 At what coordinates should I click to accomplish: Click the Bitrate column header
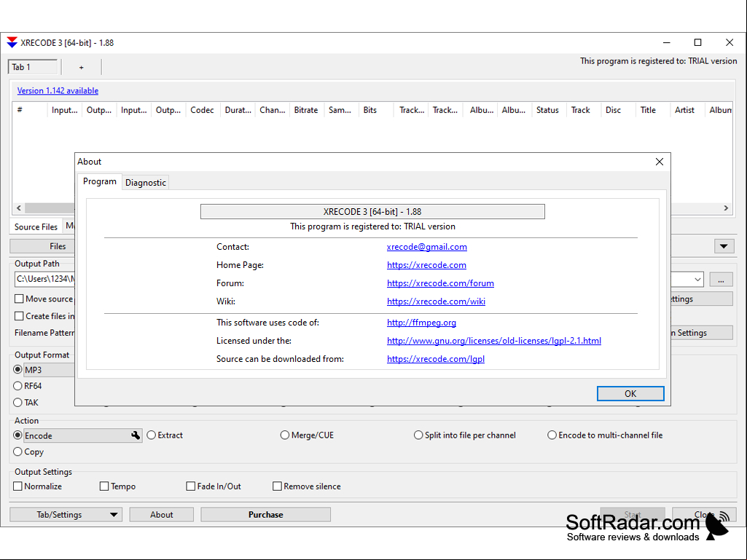(306, 110)
